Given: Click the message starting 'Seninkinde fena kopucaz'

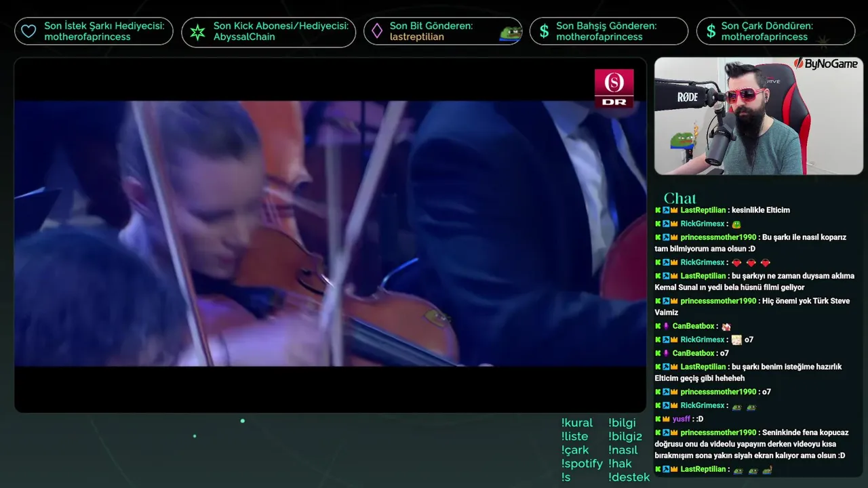Looking at the screenshot, I should tap(751, 444).
